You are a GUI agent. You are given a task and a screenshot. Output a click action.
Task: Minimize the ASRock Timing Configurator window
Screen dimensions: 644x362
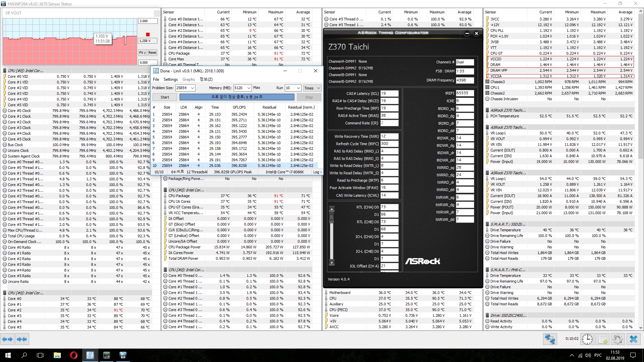pyautogui.click(x=467, y=33)
